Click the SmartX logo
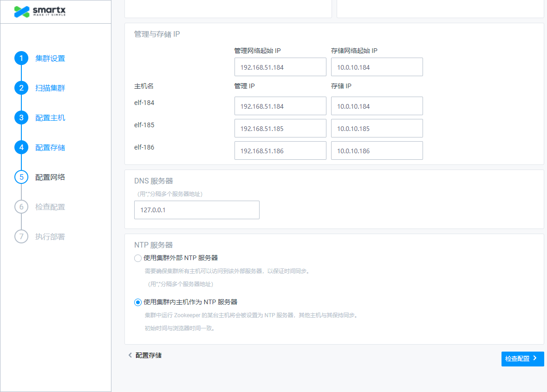547x392 pixels. tap(39, 12)
